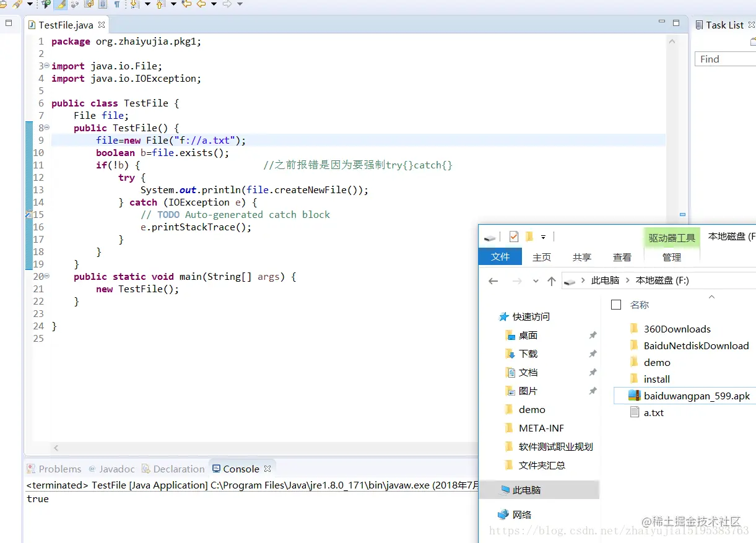Screen dimensions: 756x543
Task: Click the Back navigation arrow in Eclipse toolbar
Action: coord(201,4)
